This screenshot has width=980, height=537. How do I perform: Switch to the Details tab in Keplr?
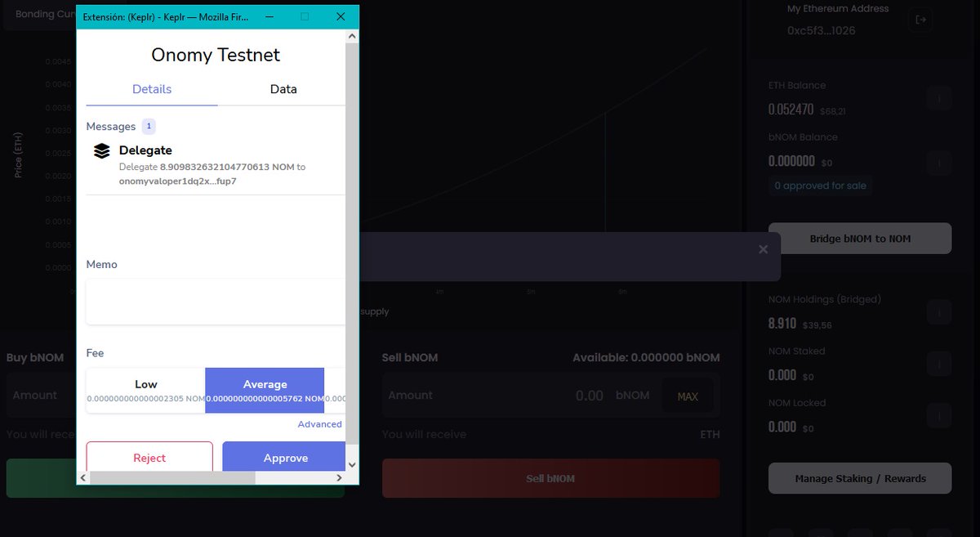(152, 89)
